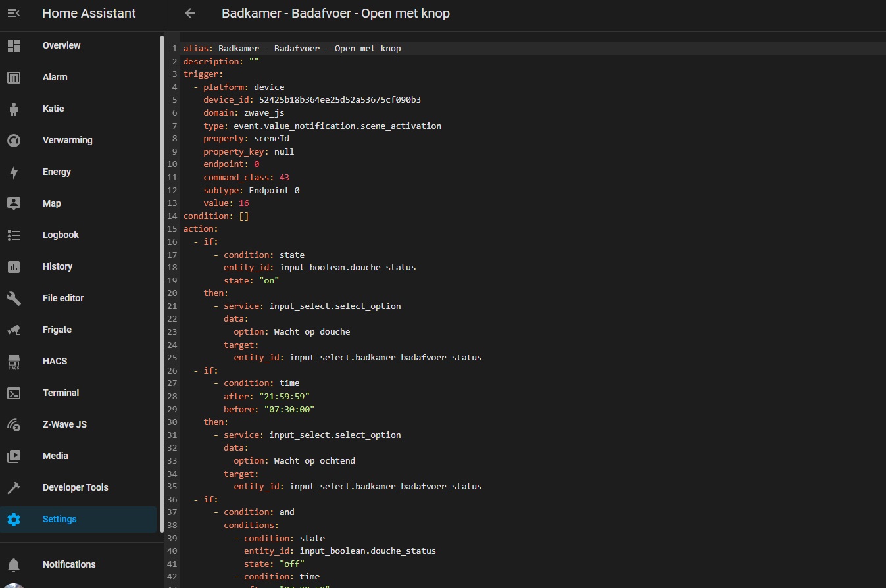This screenshot has height=588, width=886.
Task: Open the Alarm panel
Action: [x=55, y=77]
